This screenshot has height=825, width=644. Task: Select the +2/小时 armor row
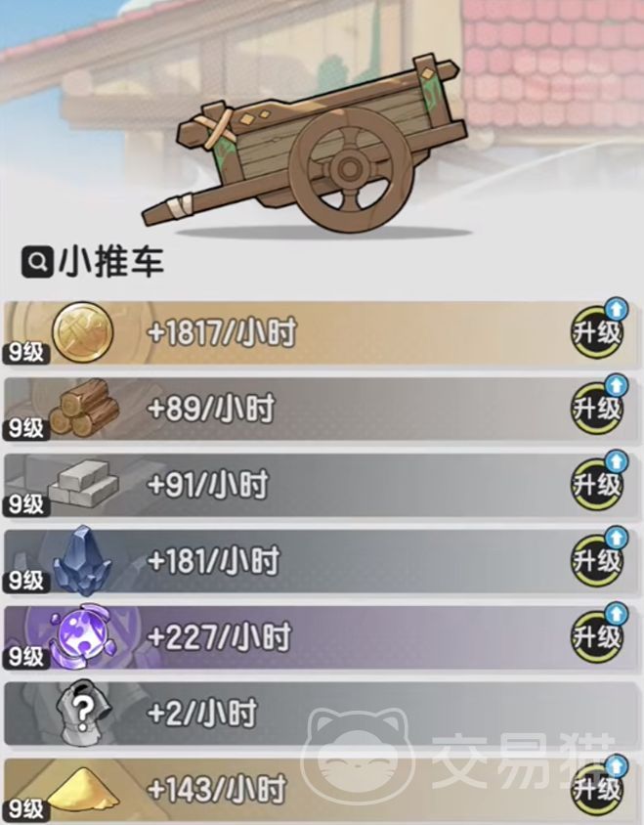[321, 714]
